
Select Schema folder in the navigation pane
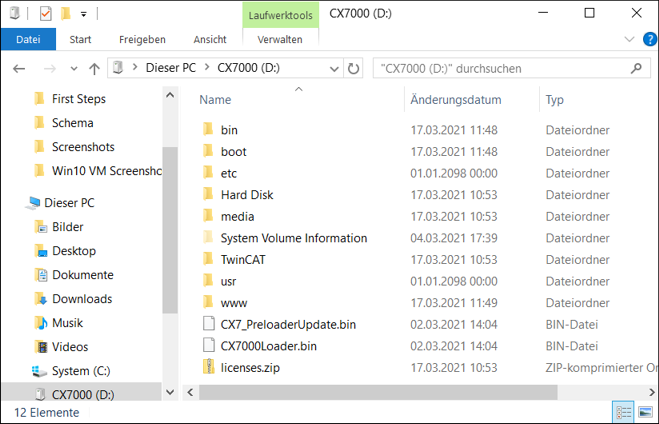click(x=72, y=123)
